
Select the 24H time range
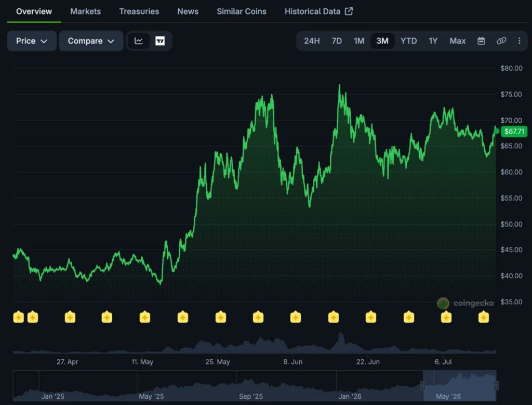(x=312, y=41)
